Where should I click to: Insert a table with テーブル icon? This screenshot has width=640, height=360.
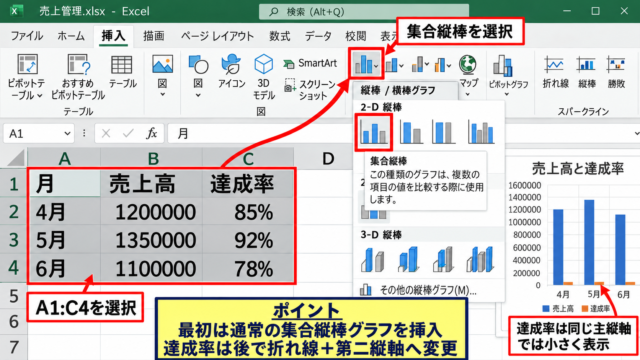click(x=122, y=71)
